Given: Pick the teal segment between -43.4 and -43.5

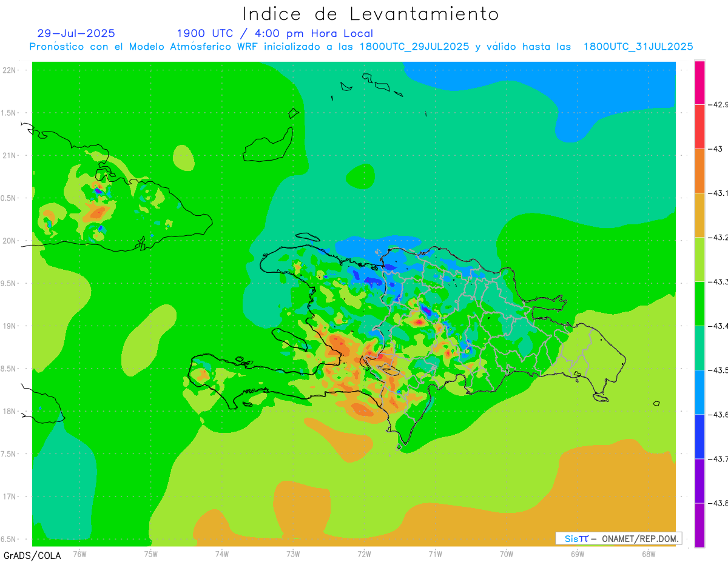Looking at the screenshot, I should pos(699,348).
